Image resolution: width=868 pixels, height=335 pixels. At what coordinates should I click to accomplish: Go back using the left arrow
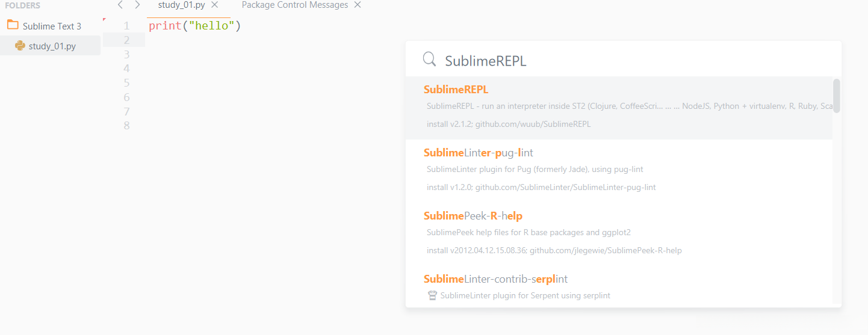coord(120,5)
